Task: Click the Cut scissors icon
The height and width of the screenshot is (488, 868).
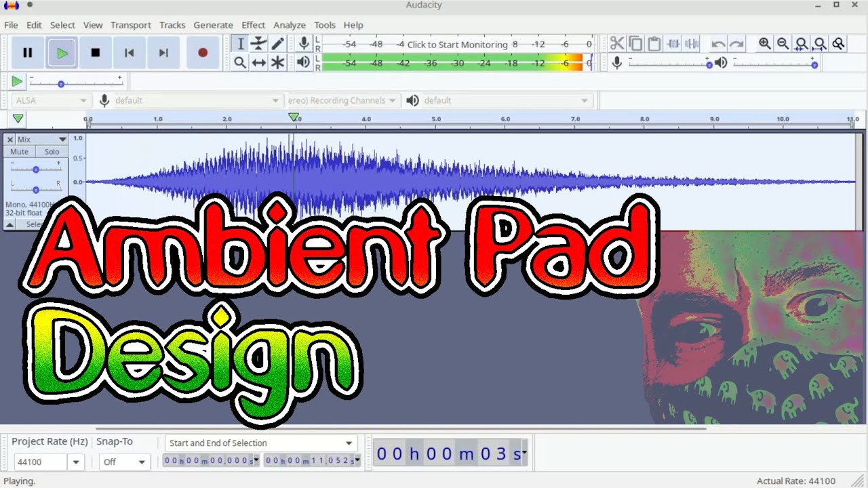Action: click(x=616, y=44)
